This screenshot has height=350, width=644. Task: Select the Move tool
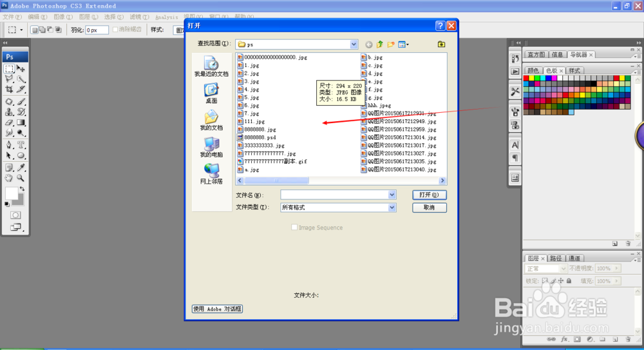21,68
